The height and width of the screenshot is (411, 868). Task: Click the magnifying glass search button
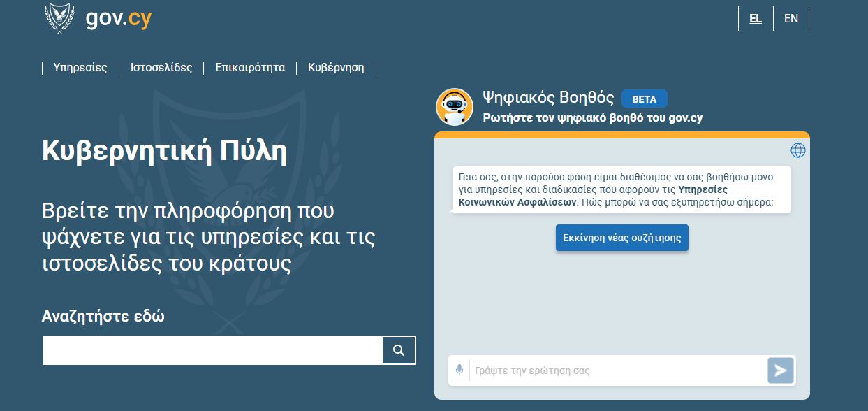[x=399, y=350]
